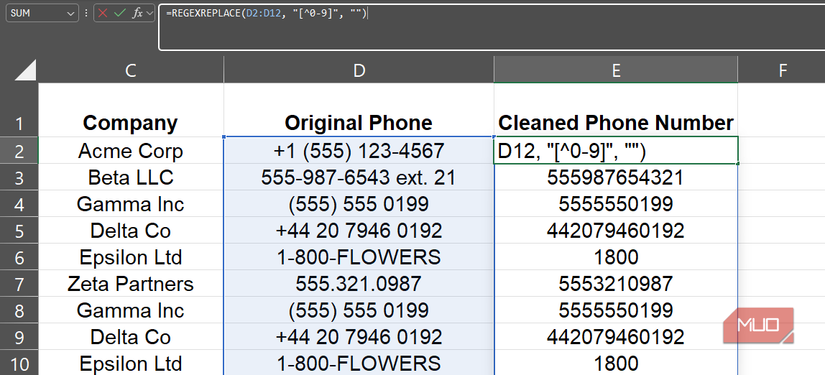Expand the fx function dropdown chevron
The image size is (825, 375).
coord(149,13)
